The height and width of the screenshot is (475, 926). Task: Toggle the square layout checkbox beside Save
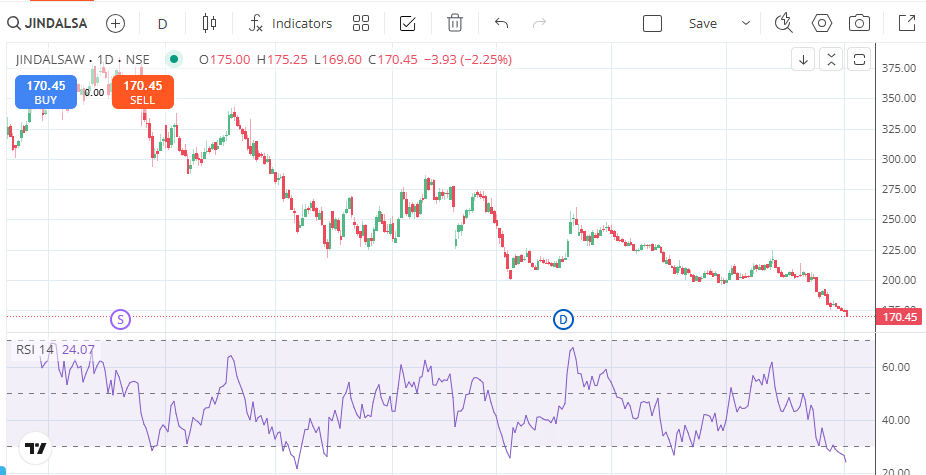(x=652, y=23)
